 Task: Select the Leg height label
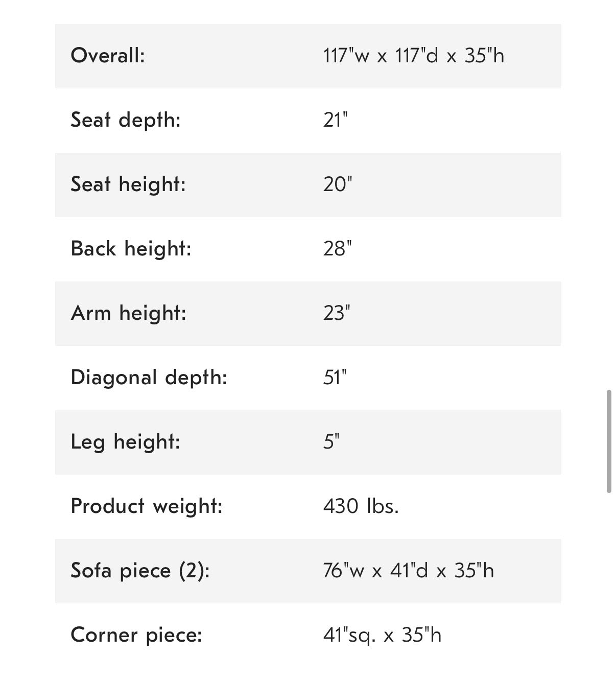click(x=126, y=442)
